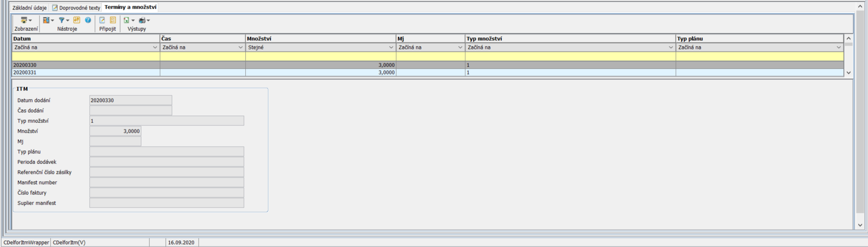Open the Typ plánu filter condition dropdown

(x=839, y=47)
